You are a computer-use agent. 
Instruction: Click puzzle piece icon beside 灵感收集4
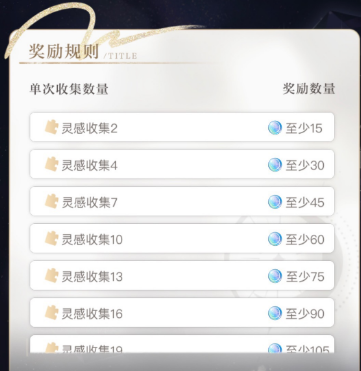[x=52, y=164]
